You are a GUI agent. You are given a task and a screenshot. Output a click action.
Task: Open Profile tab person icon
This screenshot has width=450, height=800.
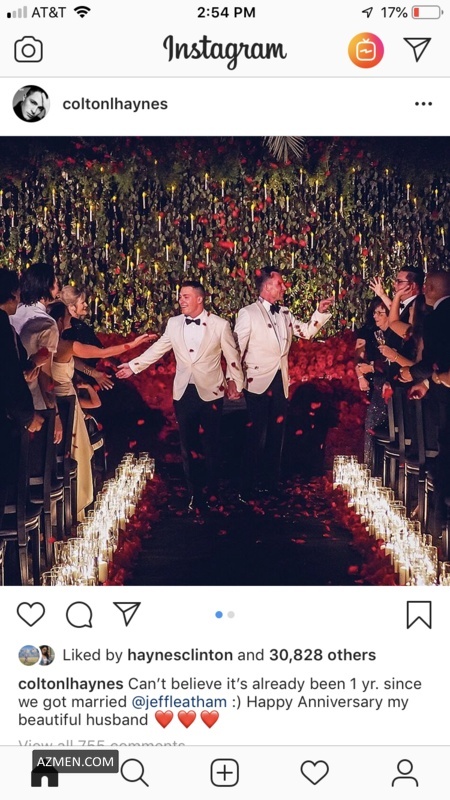pos(405,773)
